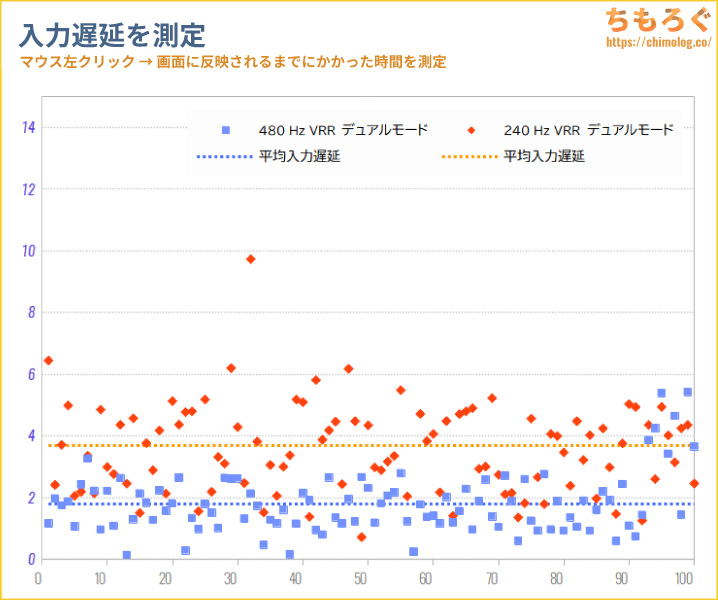Select the leftmost red data point above 6
Viewport: 718px width, 600px height.
(48, 360)
